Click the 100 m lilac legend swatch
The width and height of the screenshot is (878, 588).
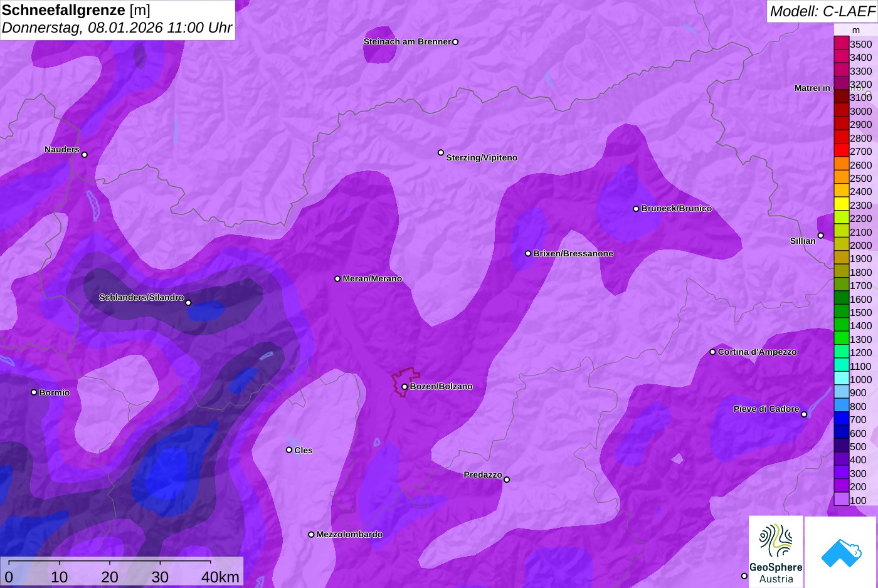tap(842, 500)
